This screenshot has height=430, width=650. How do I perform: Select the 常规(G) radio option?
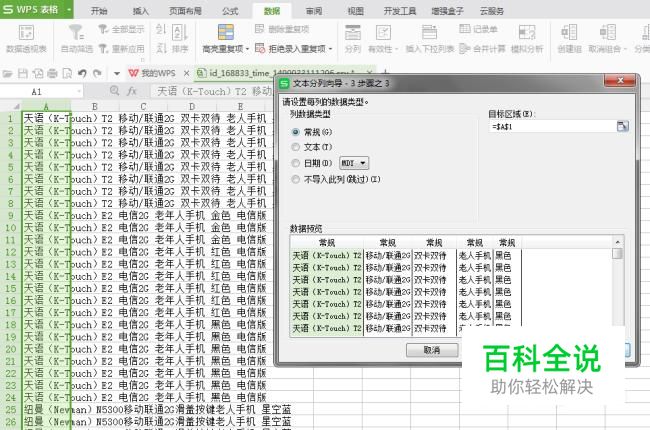tap(295, 132)
